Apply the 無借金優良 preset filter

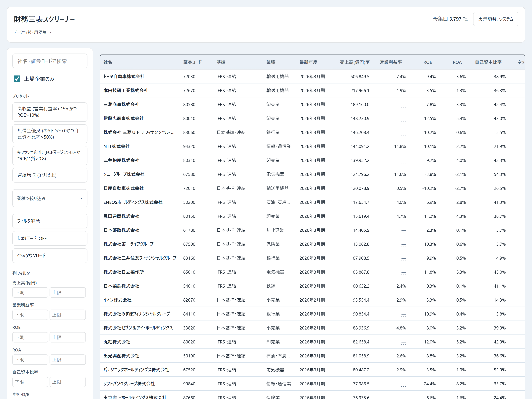point(50,134)
